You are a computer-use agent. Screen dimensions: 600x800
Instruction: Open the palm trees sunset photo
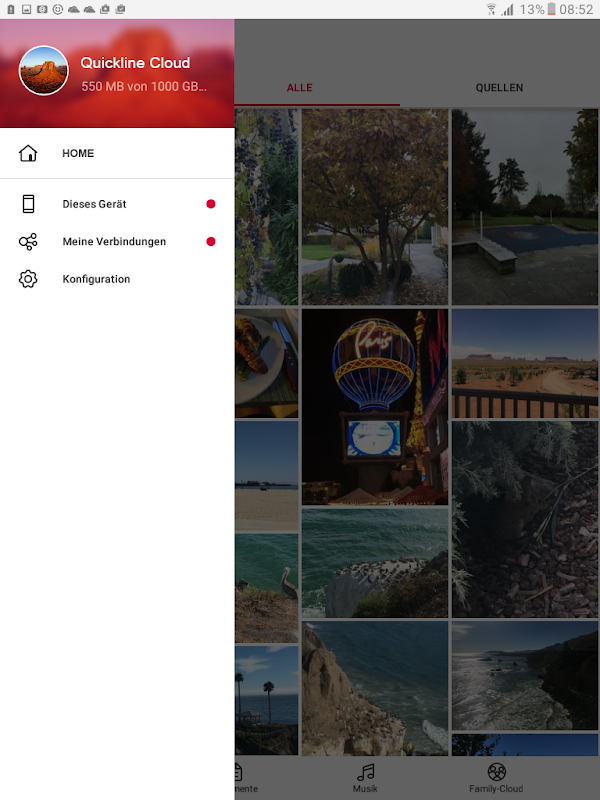point(266,701)
